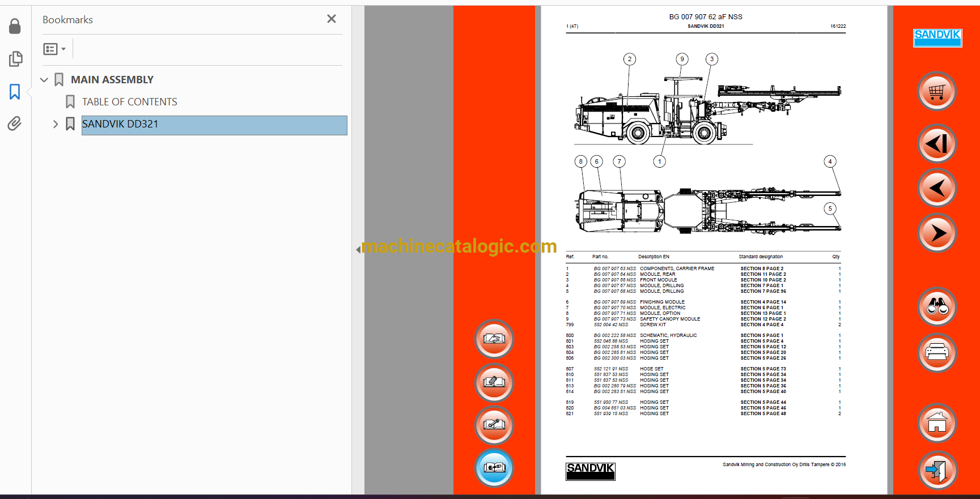Click callout 8 on the top-view drawing
Image resolution: width=980 pixels, height=499 pixels.
click(x=580, y=161)
